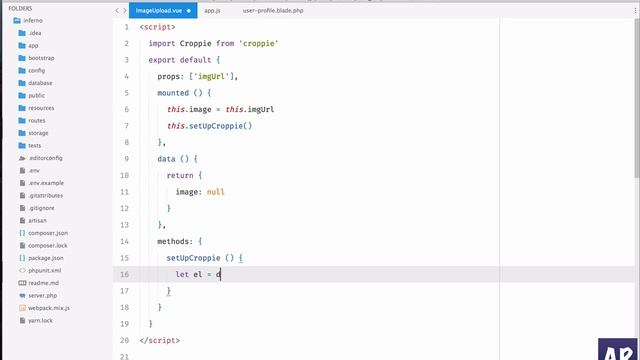640x360 pixels.
Task: Click the .gitignore file icon
Action: (22, 208)
